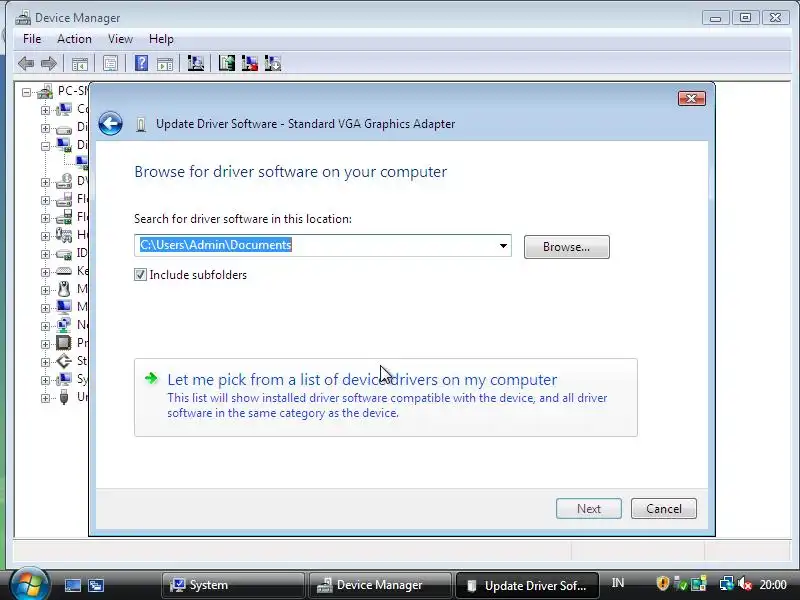This screenshot has height=600, width=800.
Task: Click the Windows Start orb
Action: 29,584
